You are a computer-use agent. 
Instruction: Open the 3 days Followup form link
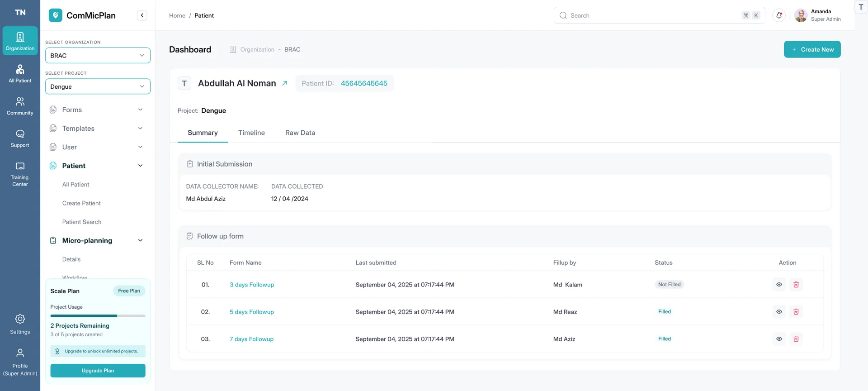(x=252, y=285)
